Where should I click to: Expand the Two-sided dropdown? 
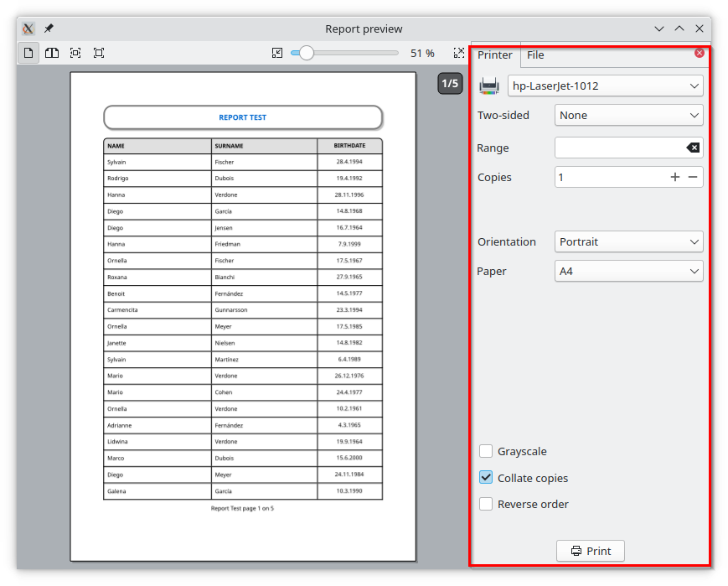click(x=628, y=115)
